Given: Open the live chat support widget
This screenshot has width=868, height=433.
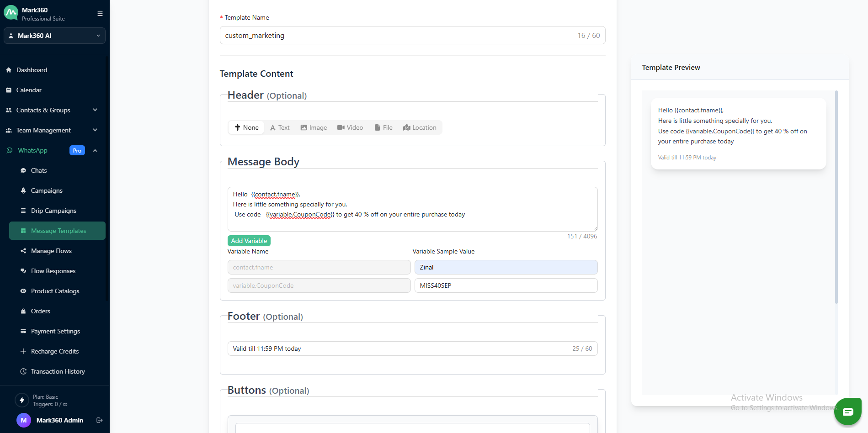Looking at the screenshot, I should click(x=847, y=412).
